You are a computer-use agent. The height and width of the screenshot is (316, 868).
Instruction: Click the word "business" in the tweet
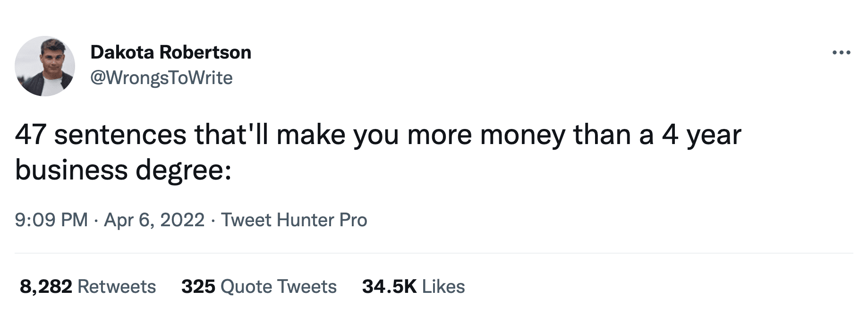[71, 170]
